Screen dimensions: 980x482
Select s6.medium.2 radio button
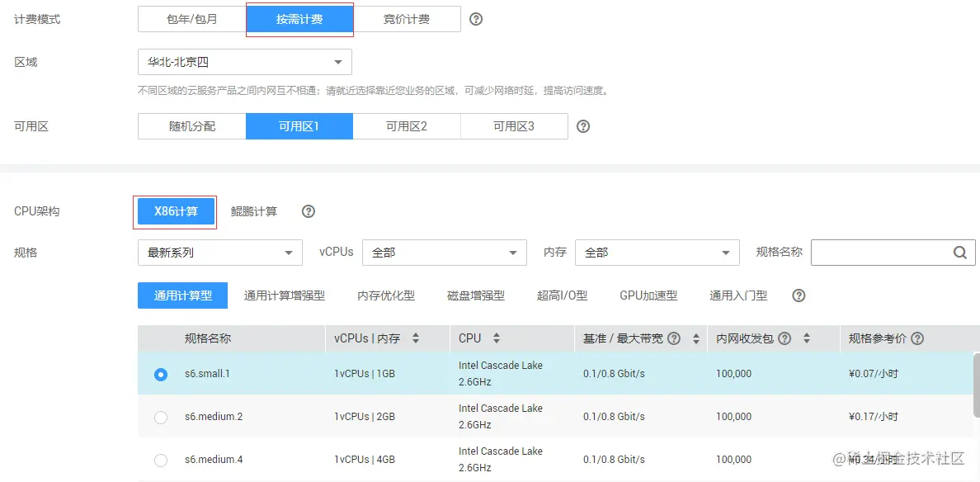161,417
